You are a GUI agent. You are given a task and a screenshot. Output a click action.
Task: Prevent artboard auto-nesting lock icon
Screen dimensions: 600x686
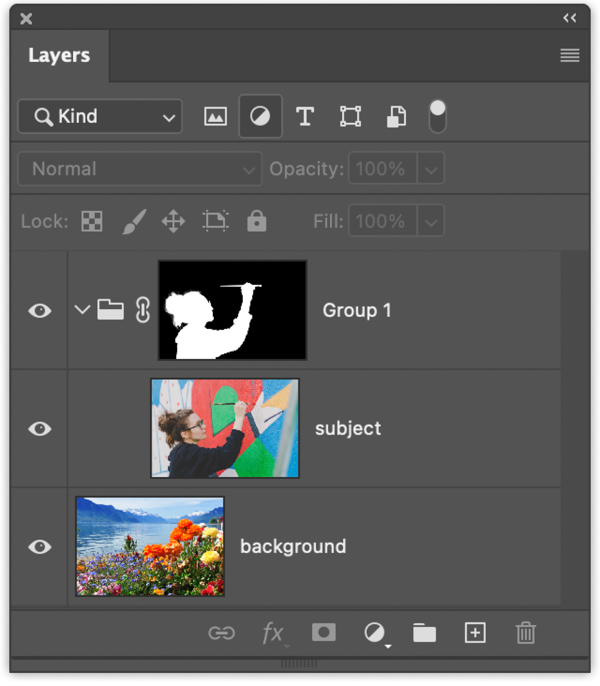(x=215, y=220)
